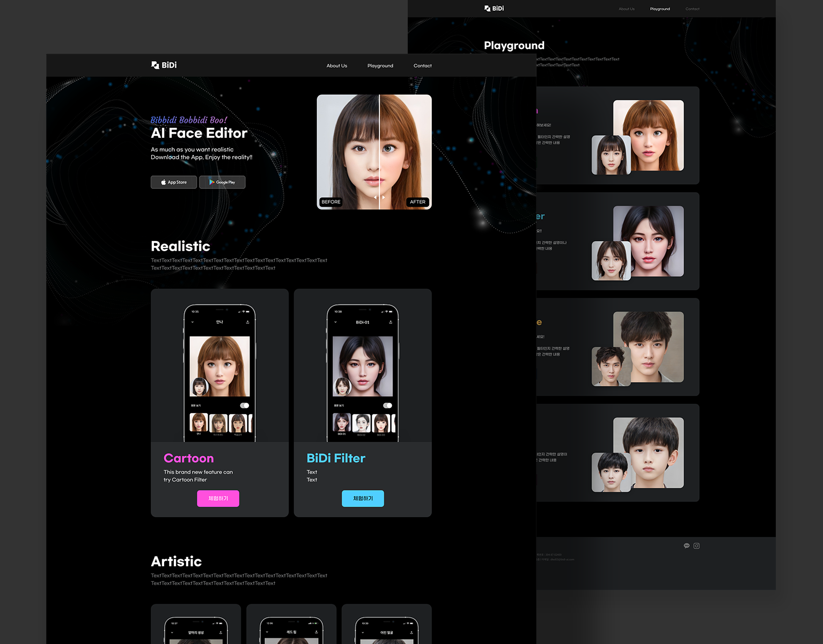Click the red-haired cartoon result in the Playground
The image size is (823, 644).
coord(649,135)
